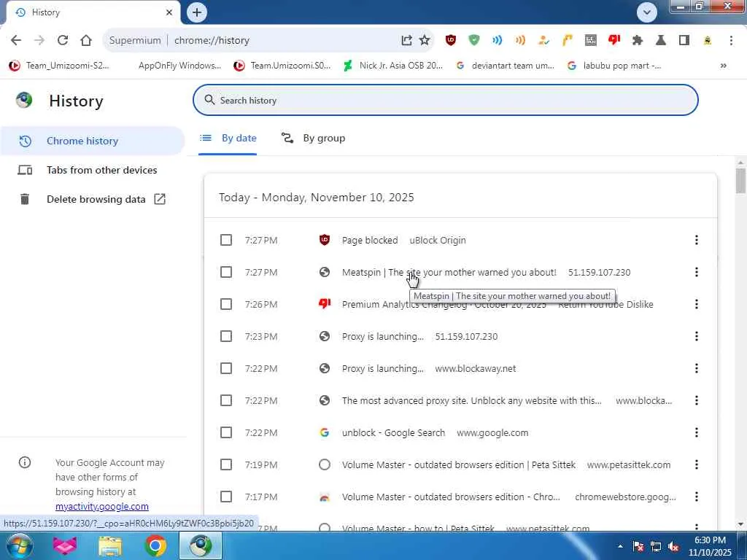
Task: Switch to By group tab
Action: click(313, 138)
